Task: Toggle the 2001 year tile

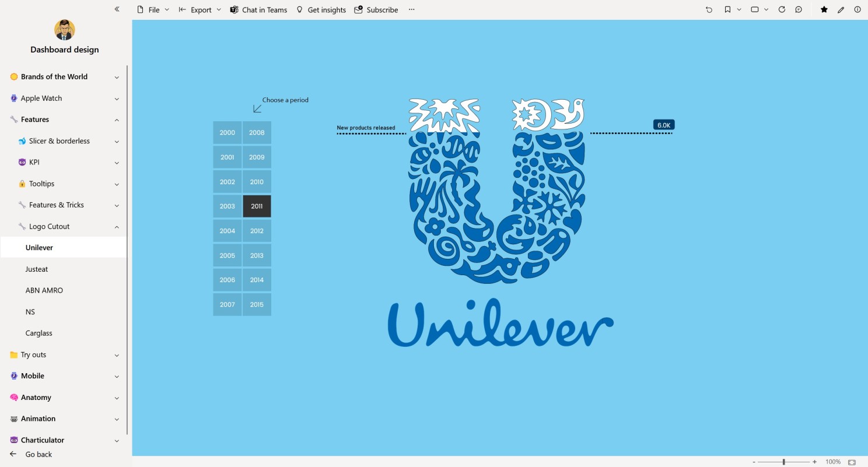Action: [228, 157]
